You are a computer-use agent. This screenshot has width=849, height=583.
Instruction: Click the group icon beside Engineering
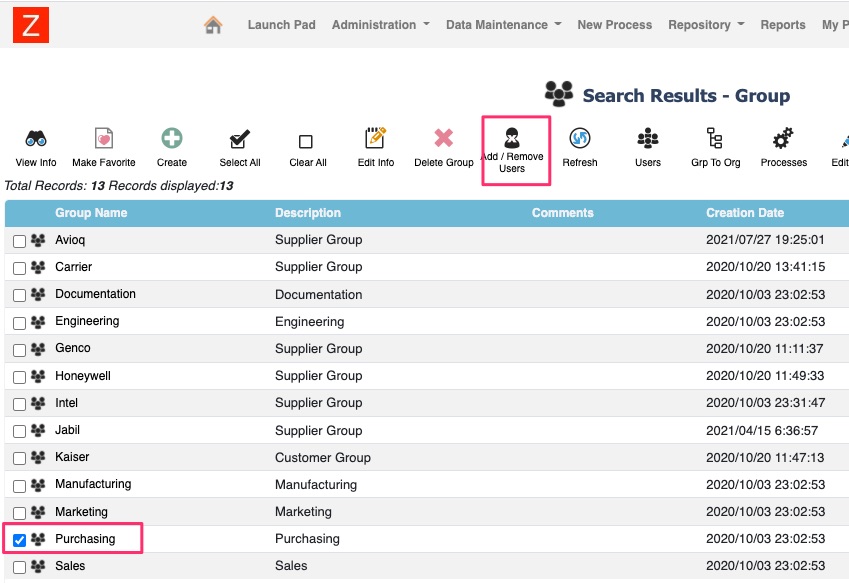[38, 322]
